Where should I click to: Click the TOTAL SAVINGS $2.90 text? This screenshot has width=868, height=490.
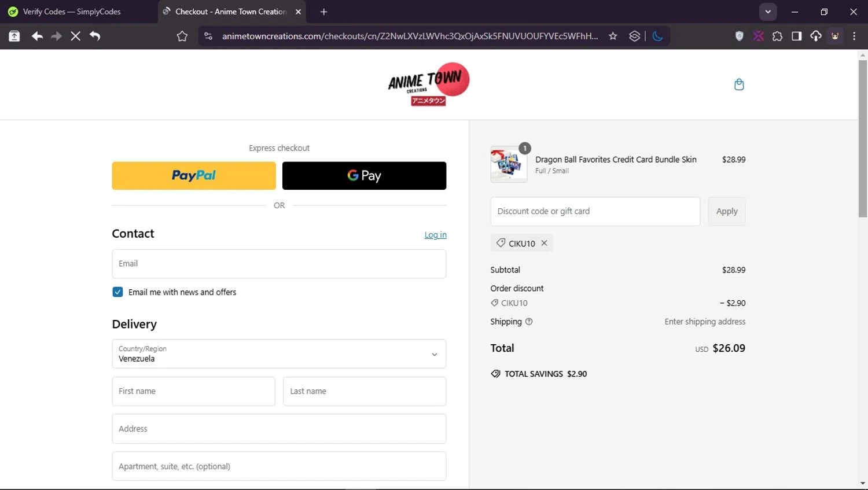[546, 374]
